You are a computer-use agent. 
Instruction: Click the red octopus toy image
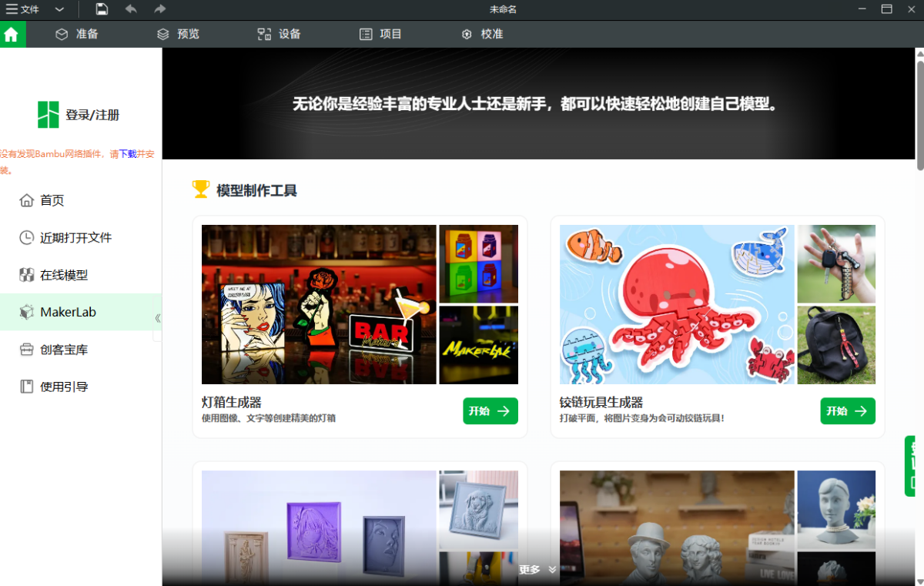pos(677,304)
